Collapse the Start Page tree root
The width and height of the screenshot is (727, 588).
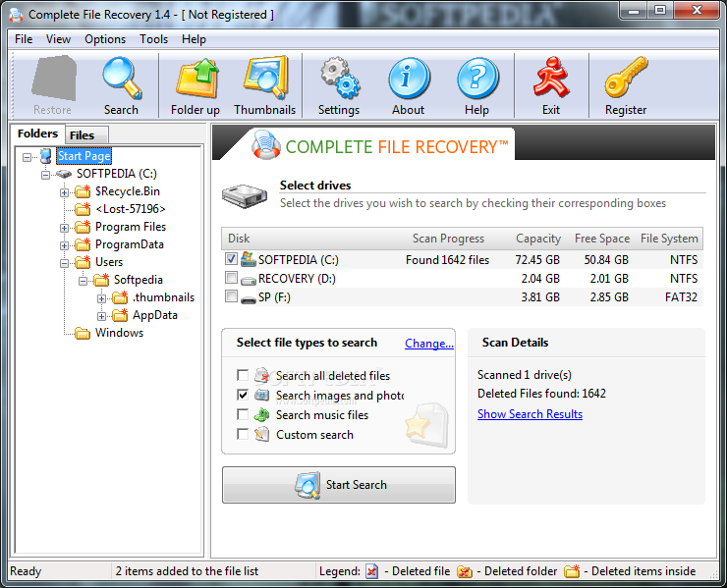coord(27,157)
